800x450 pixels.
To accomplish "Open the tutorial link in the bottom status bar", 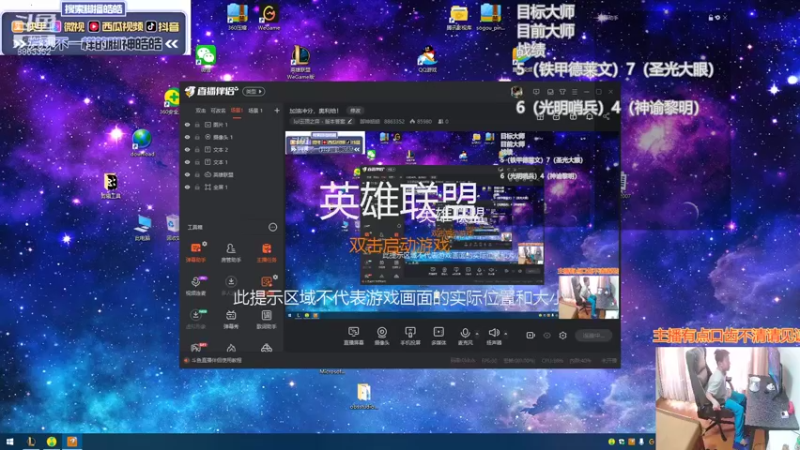I will (217, 360).
